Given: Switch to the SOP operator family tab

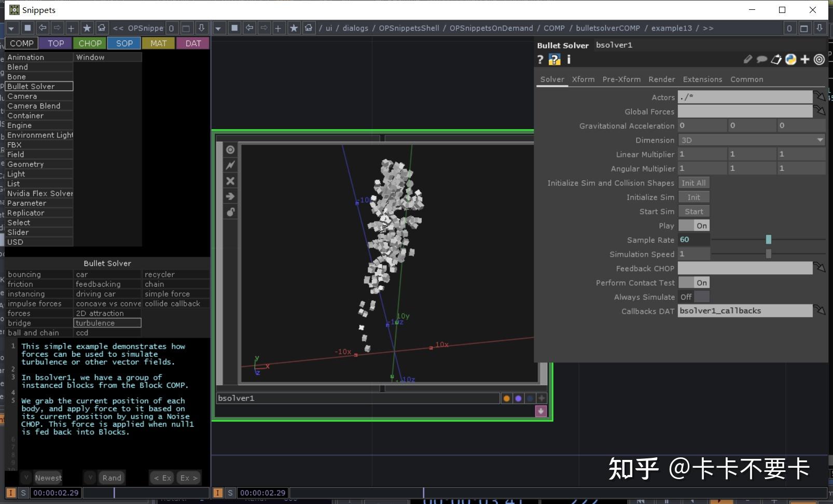Looking at the screenshot, I should tap(124, 43).
